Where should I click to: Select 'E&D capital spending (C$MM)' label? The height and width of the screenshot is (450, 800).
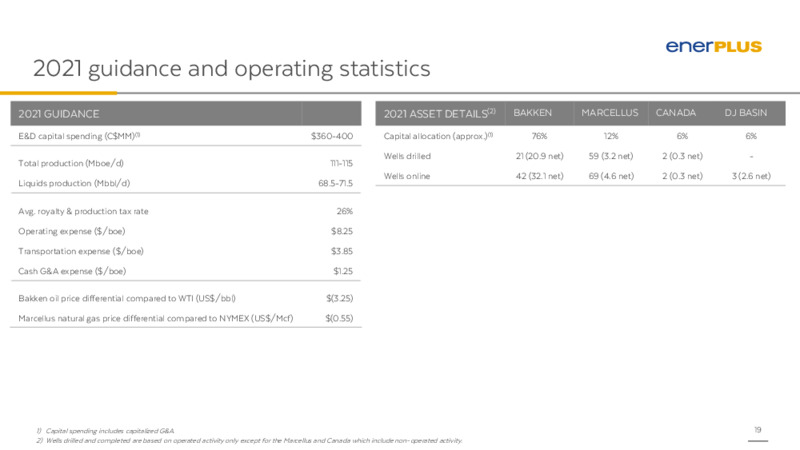[x=79, y=136]
